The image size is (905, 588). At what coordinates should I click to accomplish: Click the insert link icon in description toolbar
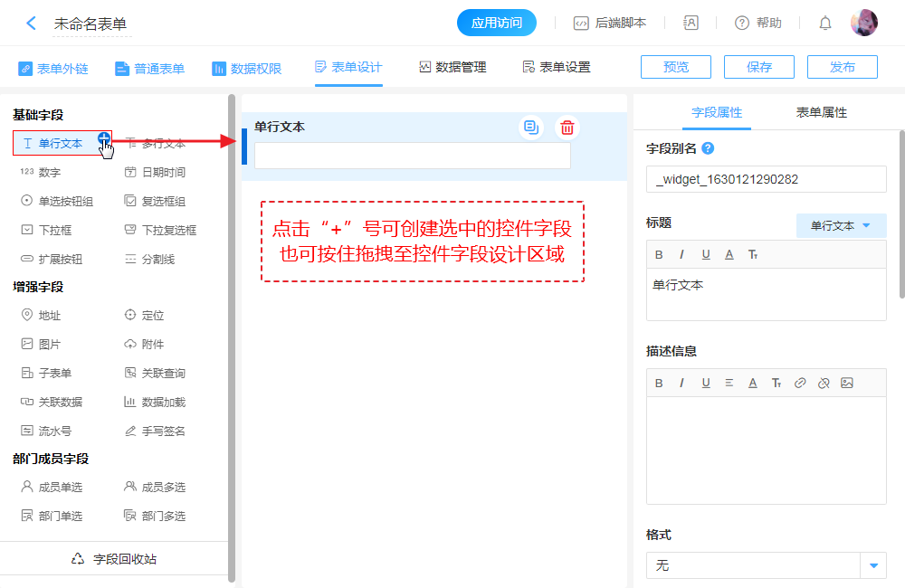point(800,383)
